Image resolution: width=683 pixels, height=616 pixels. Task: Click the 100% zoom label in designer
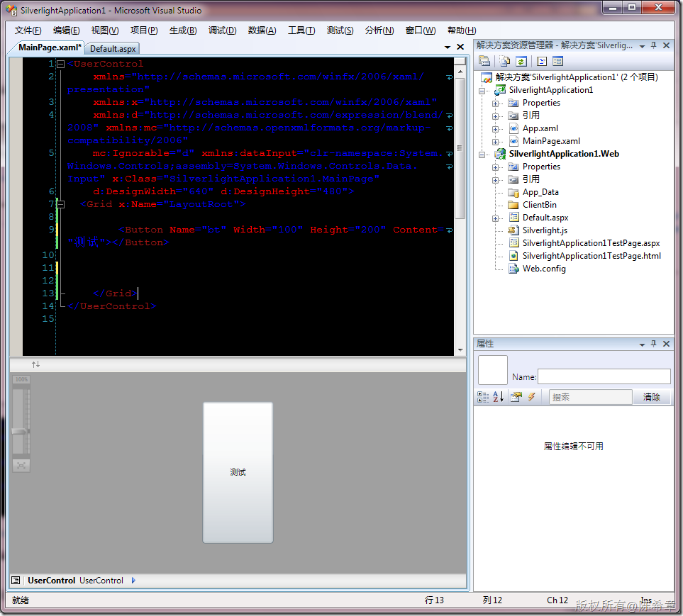(x=21, y=379)
